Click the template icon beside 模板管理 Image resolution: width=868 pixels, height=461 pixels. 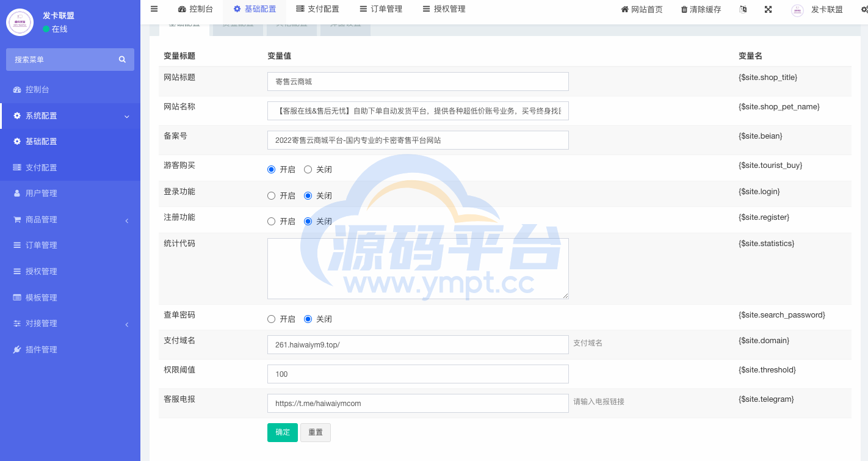tap(17, 297)
